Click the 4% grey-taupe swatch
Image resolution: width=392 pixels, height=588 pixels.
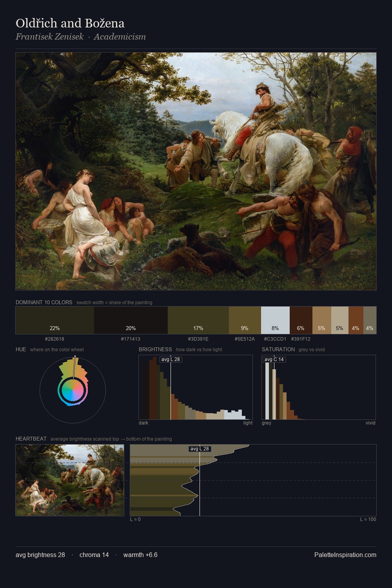pyautogui.click(x=370, y=320)
